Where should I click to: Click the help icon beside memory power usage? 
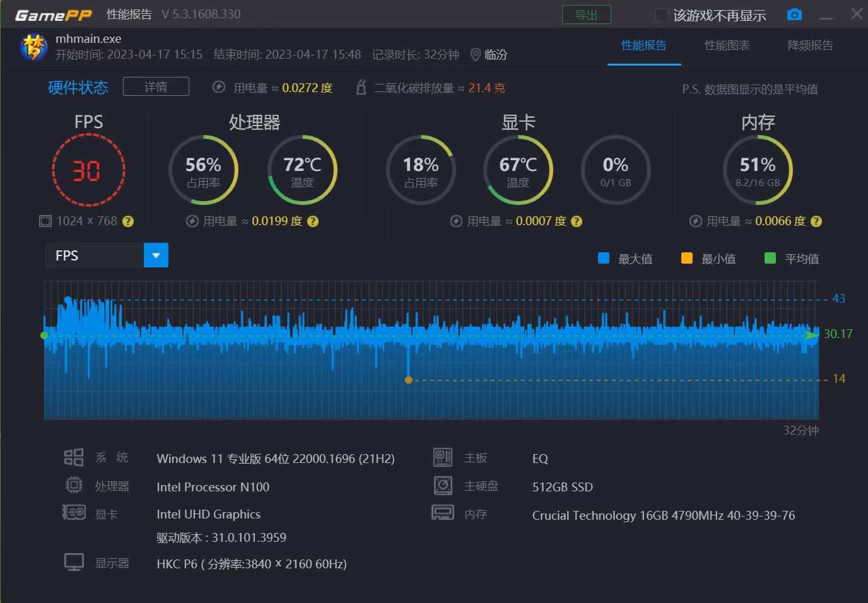click(x=816, y=221)
